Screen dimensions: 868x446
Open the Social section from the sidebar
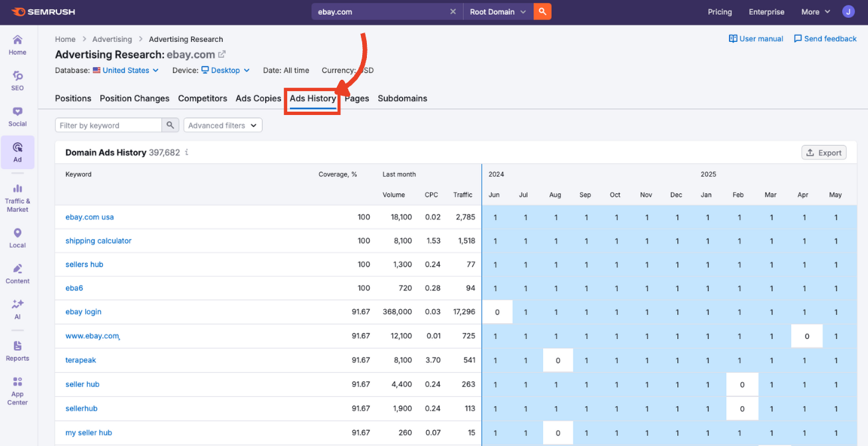pos(17,114)
